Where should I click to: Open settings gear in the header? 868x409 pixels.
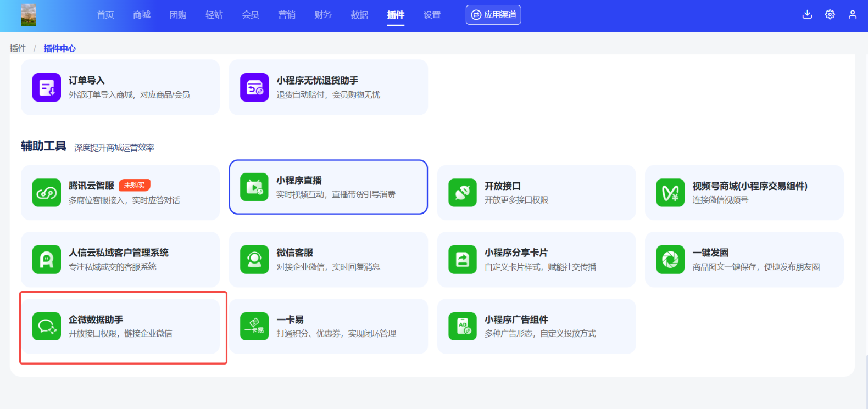coord(830,15)
